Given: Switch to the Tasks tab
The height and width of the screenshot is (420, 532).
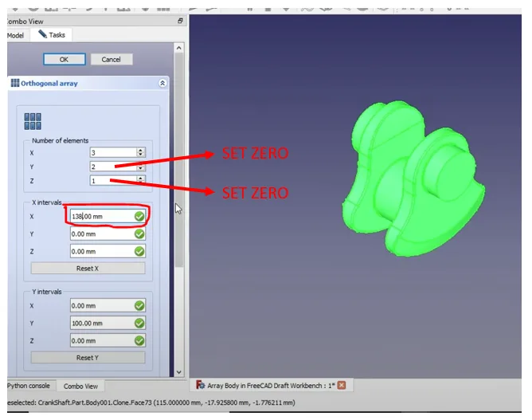Looking at the screenshot, I should click(x=52, y=34).
